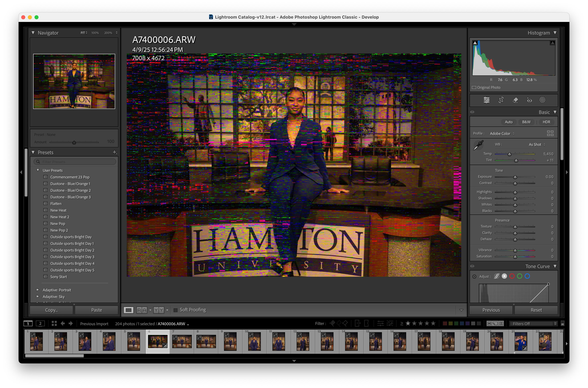This screenshot has height=388, width=588.
Task: Select the Crop overlay tool icon
Action: coord(501,100)
